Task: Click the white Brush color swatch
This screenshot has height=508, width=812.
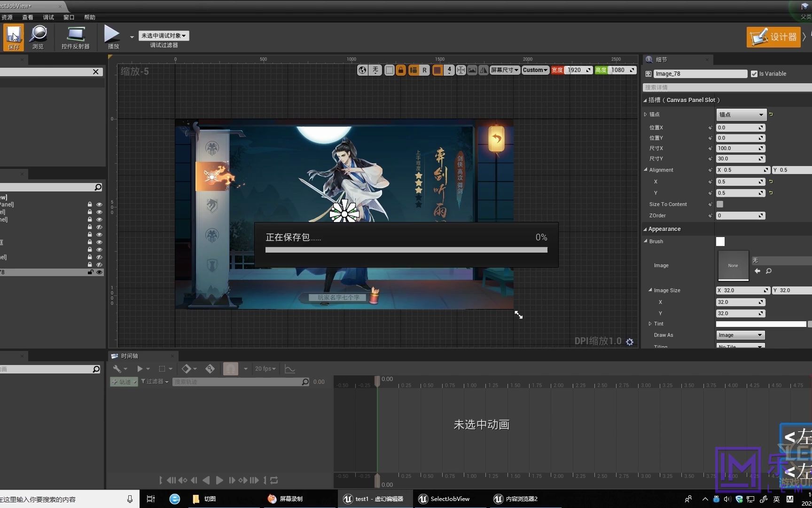Action: (x=720, y=242)
